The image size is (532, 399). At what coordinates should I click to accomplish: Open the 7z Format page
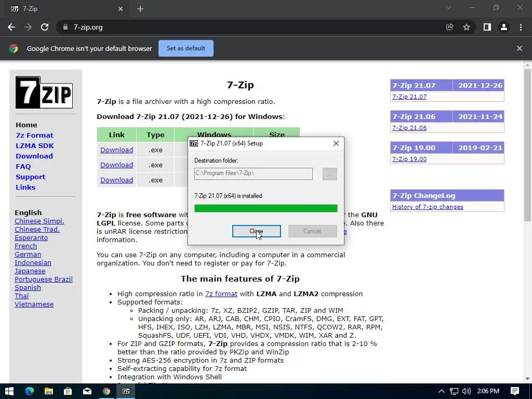click(35, 136)
